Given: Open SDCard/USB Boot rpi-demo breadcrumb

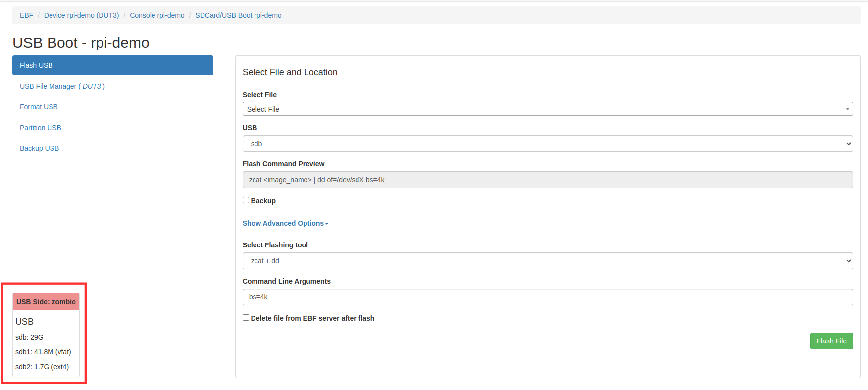Looking at the screenshot, I should [238, 15].
